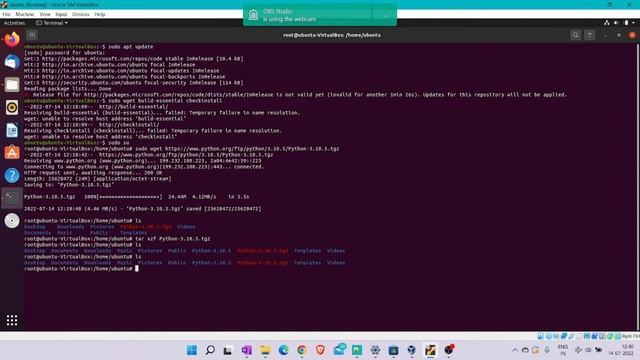Open Windows taskbar Search
Image resolution: width=640 pixels, height=360 pixels.
pyautogui.click(x=210, y=350)
